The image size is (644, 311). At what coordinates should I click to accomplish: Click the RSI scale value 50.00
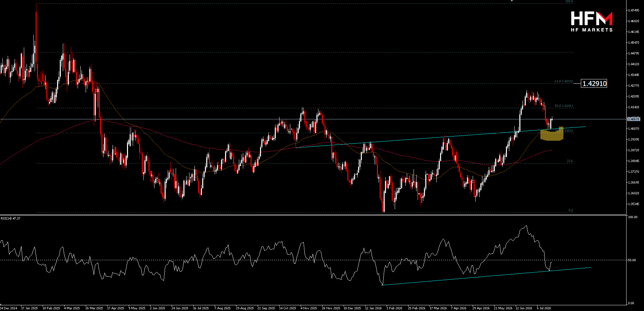(x=632, y=260)
